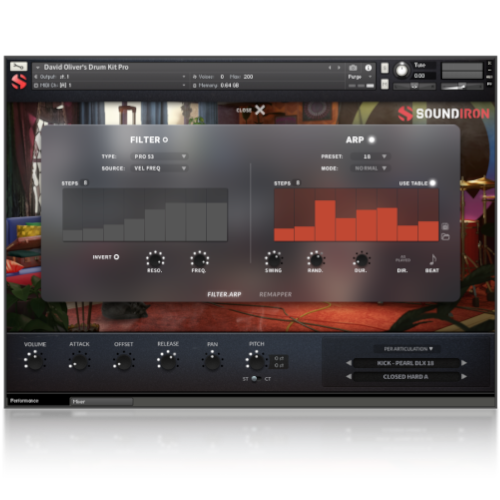Toggle the Use Table switch

click(432, 183)
